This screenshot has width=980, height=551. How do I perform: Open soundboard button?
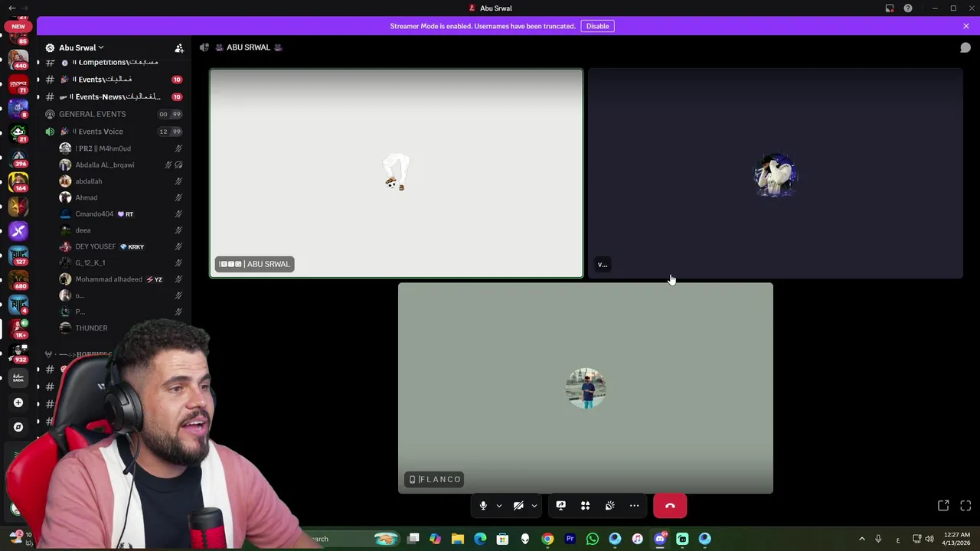point(609,506)
